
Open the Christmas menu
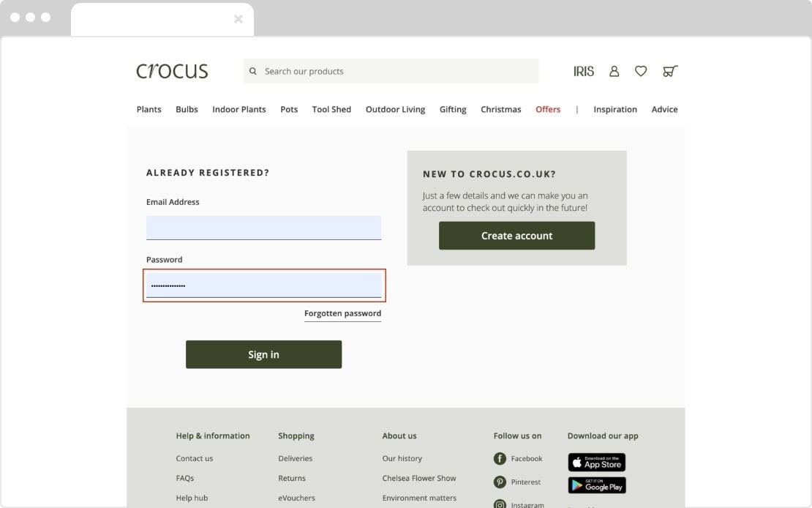click(x=501, y=109)
